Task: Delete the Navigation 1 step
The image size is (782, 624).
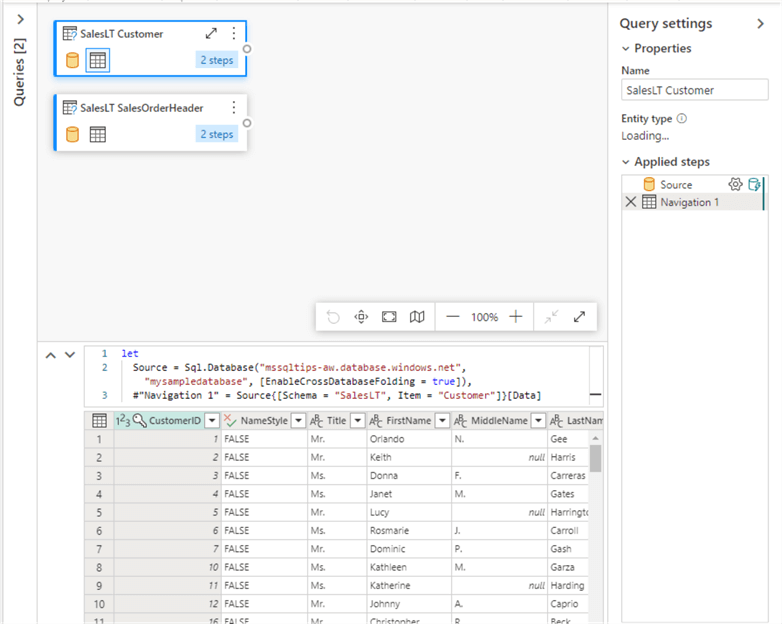Action: [630, 202]
